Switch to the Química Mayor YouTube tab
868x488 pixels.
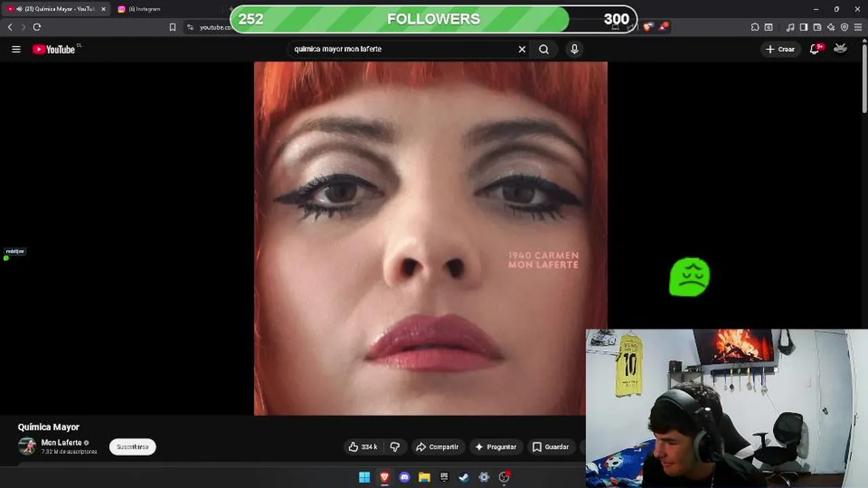56,9
